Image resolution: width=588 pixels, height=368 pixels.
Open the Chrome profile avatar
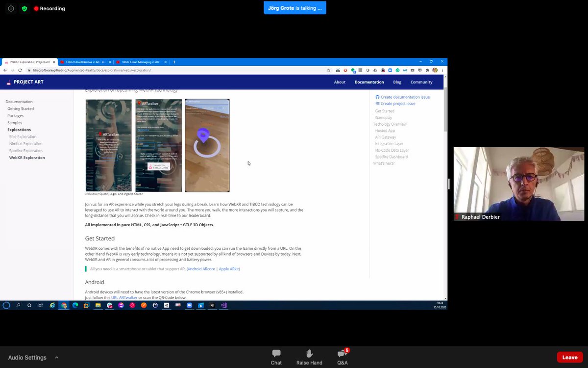tap(435, 70)
